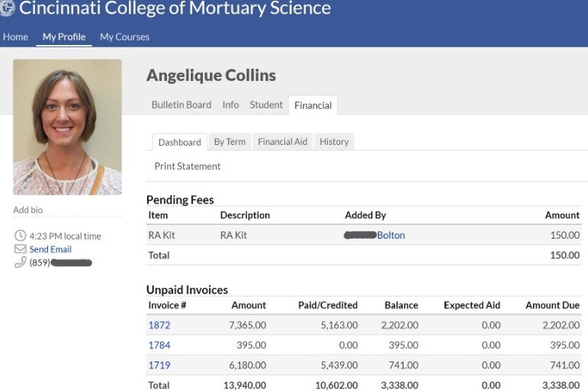Open the History sub-tab

(x=334, y=142)
